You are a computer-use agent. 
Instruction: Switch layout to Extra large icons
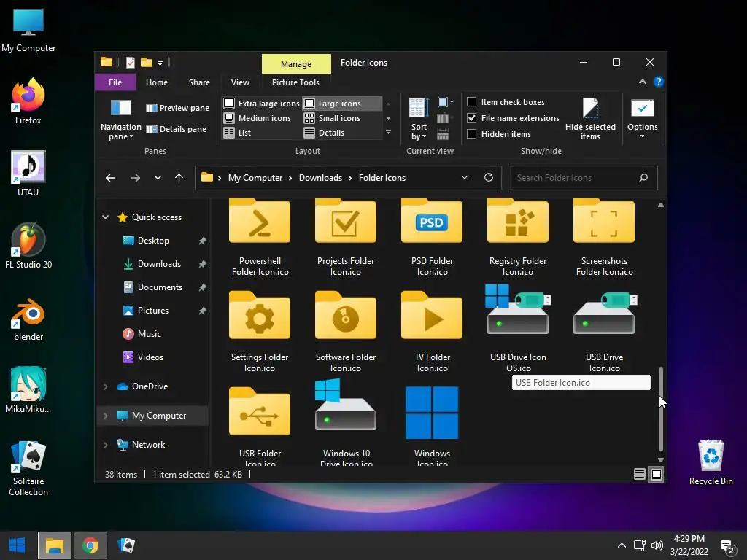coord(262,104)
